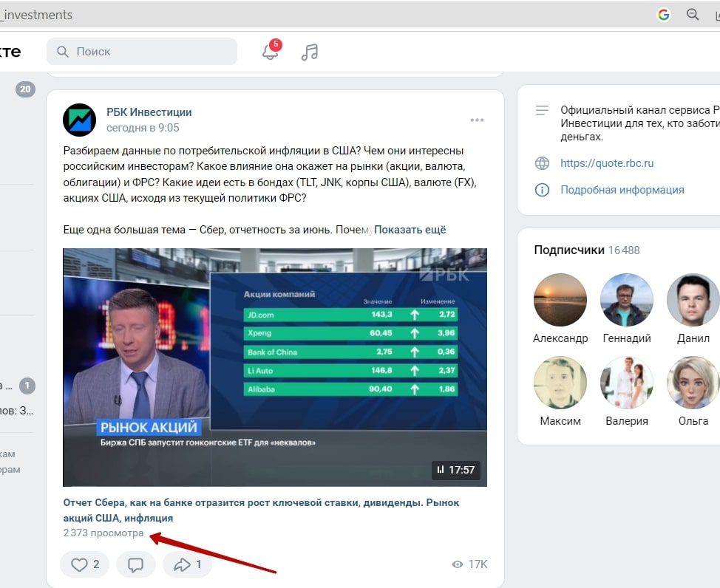
Task: Open subscriber Максим's avatar
Action: click(560, 383)
